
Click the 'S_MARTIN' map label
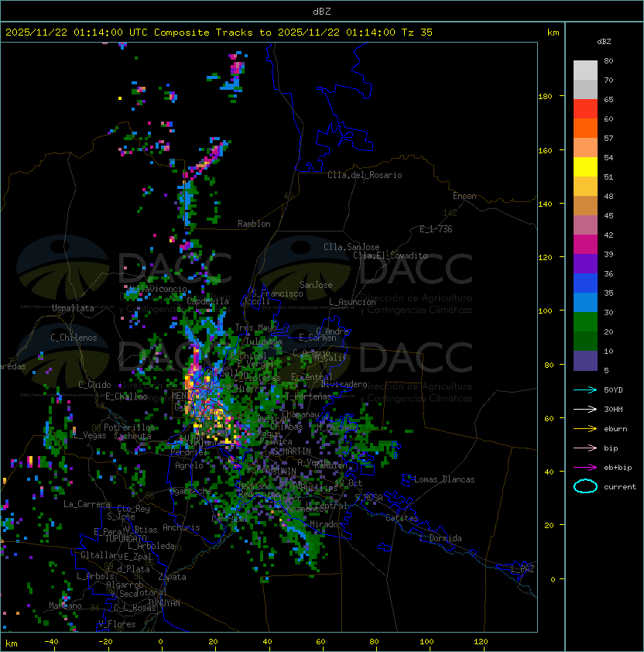pyautogui.click(x=292, y=451)
